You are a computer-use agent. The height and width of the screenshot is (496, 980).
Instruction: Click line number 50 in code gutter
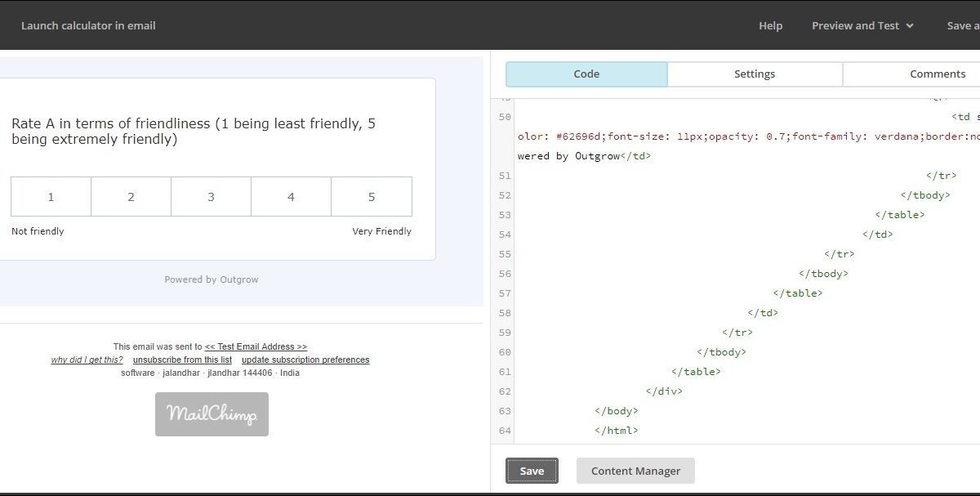pos(504,117)
